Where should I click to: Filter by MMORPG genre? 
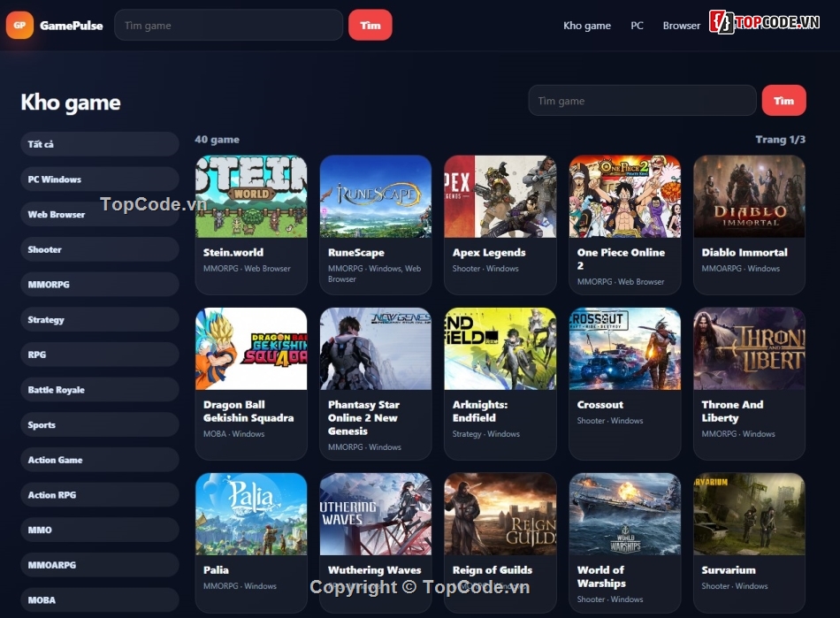coord(100,285)
